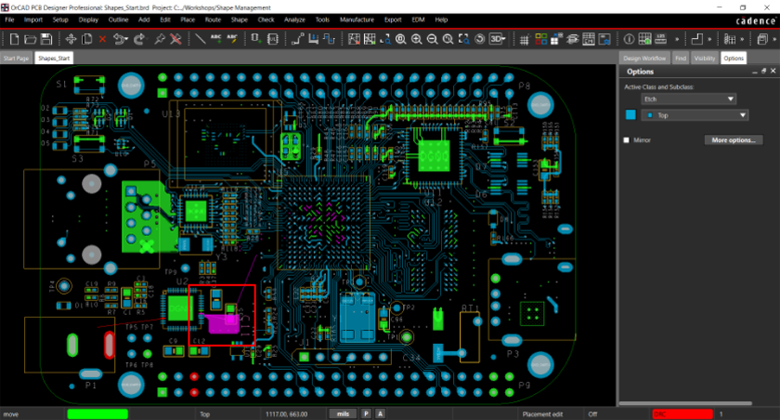Click the Zoom Out magnifier icon
Viewport: 780px width, 420px height.
[x=432, y=39]
